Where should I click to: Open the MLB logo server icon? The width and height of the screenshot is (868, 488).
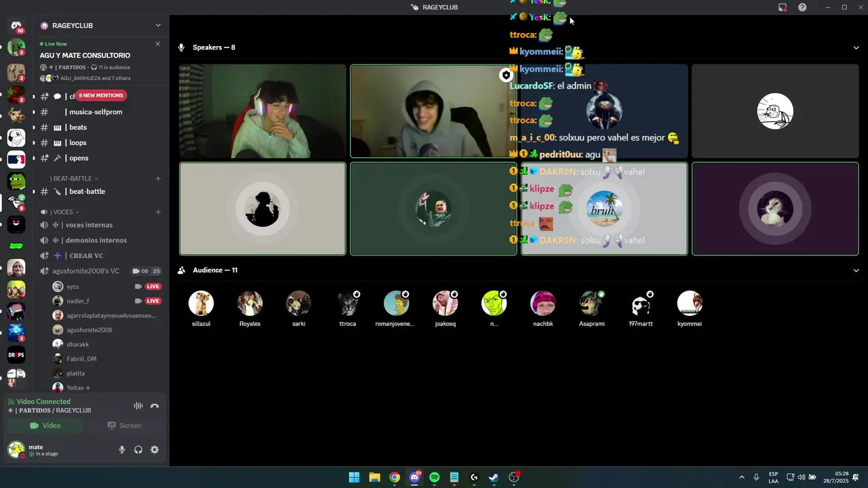pyautogui.click(x=16, y=159)
